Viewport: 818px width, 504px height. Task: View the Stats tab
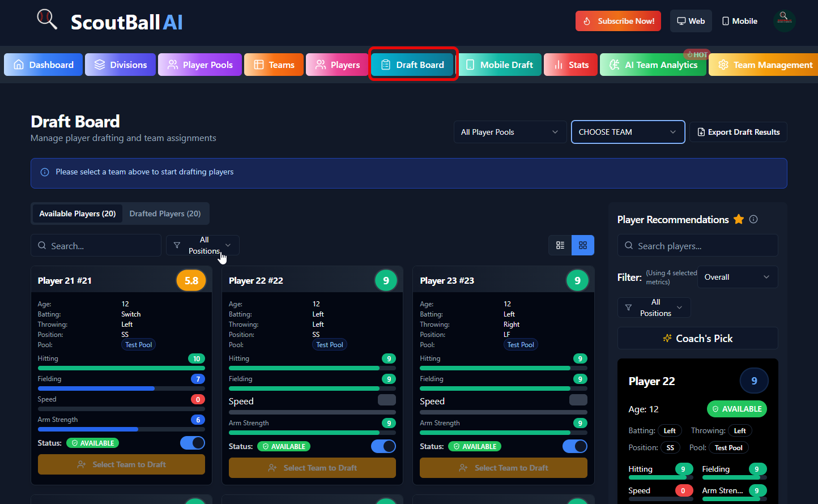(571, 65)
